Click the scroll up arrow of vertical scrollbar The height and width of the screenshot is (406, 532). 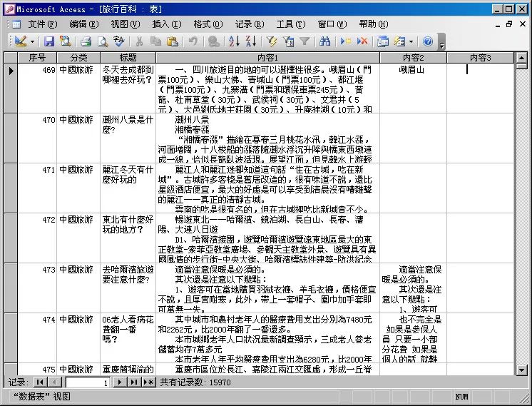click(x=521, y=58)
